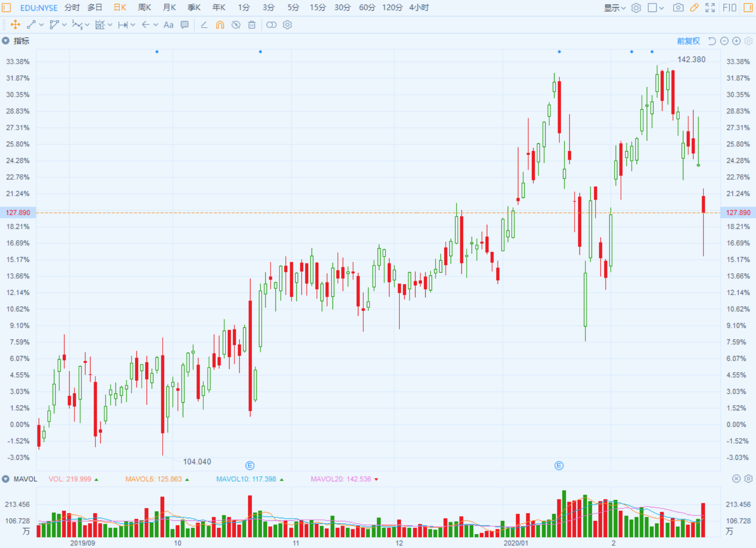Toggle the left sidebar panel
The image size is (756, 548).
(x=6, y=8)
